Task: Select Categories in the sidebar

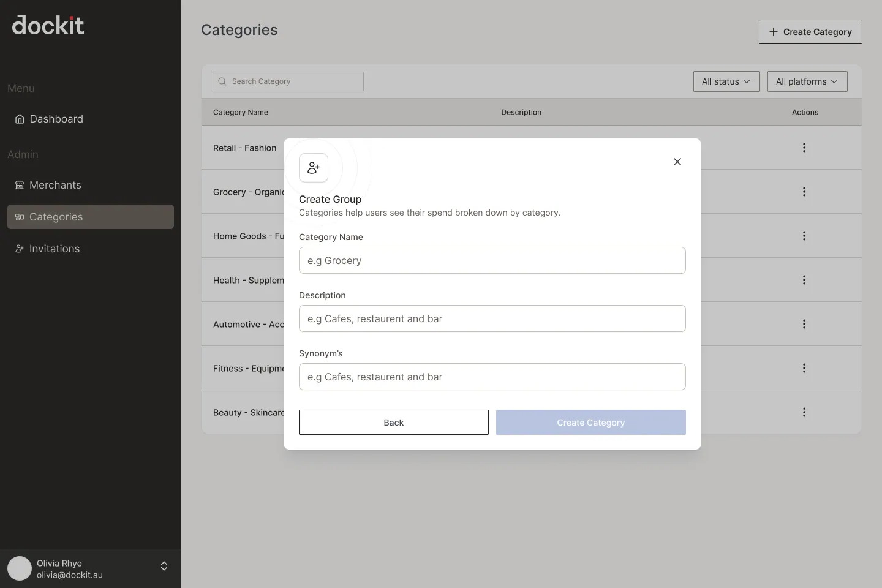Action: (x=91, y=217)
